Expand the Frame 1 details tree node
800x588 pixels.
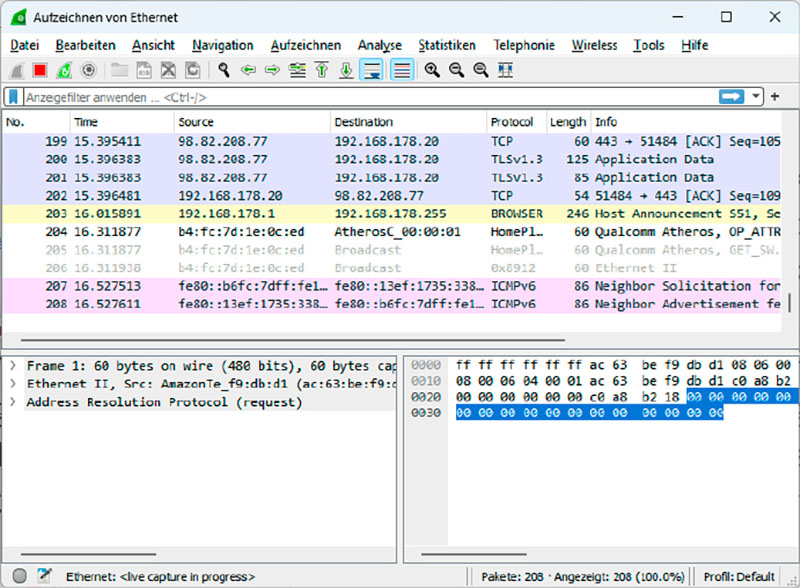[x=13, y=366]
